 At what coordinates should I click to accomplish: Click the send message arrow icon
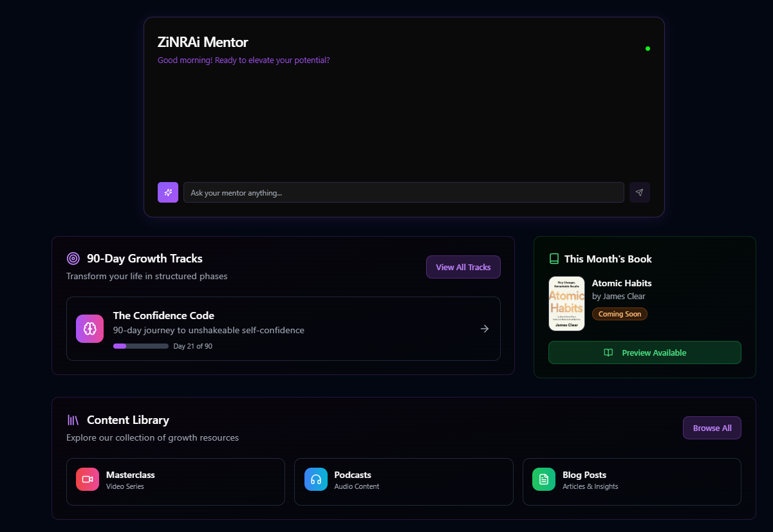pos(639,192)
